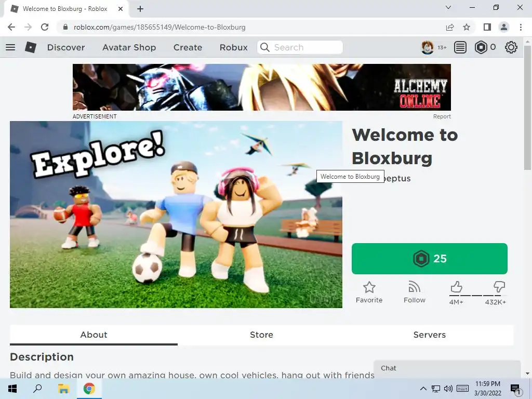Click the browser forward arrow
The image size is (532, 399).
28,27
